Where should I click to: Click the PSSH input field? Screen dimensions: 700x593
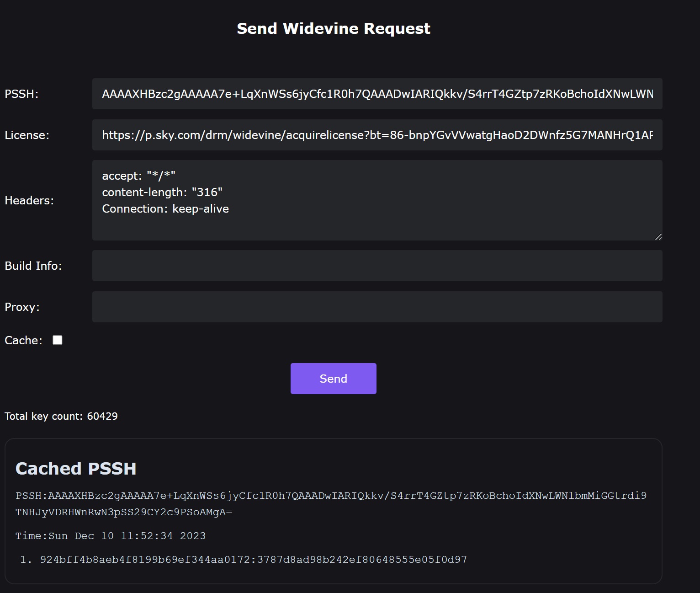tap(377, 94)
